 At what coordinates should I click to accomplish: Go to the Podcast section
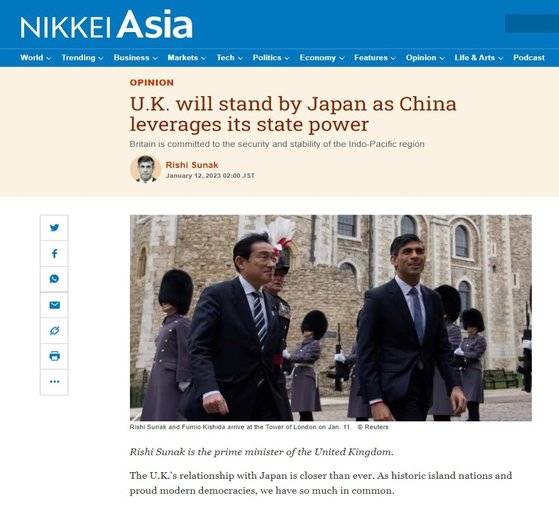[x=529, y=58]
